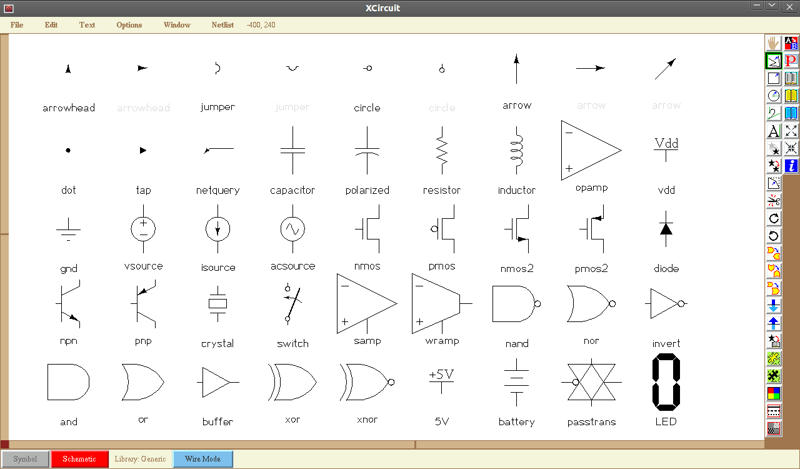Pick the invert gate symbol

tap(666, 304)
